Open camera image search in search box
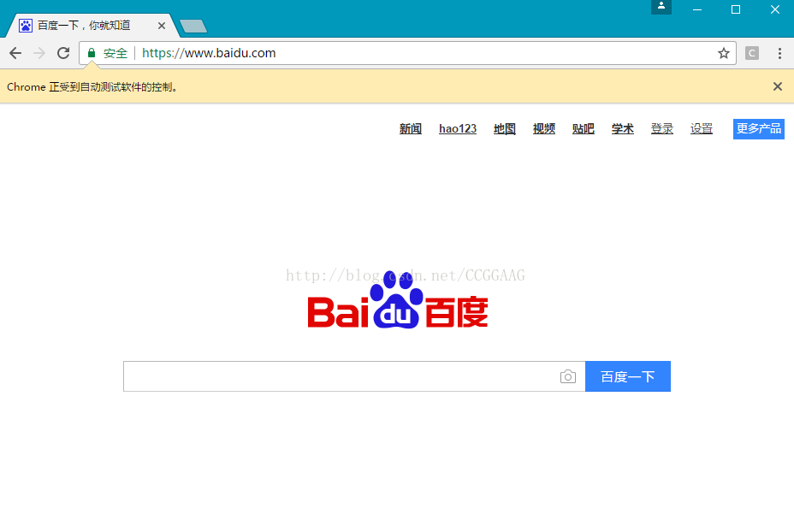The width and height of the screenshot is (794, 532). point(568,376)
